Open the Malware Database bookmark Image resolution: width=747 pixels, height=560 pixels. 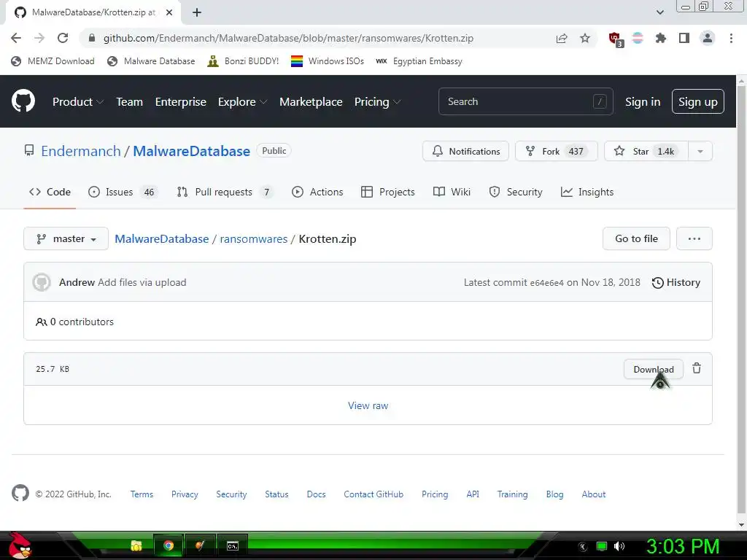pos(151,61)
